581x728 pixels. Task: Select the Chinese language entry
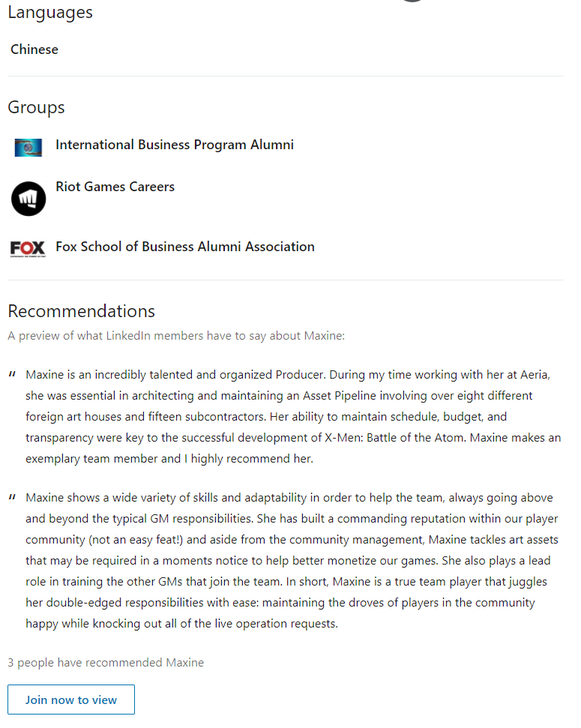coord(34,49)
